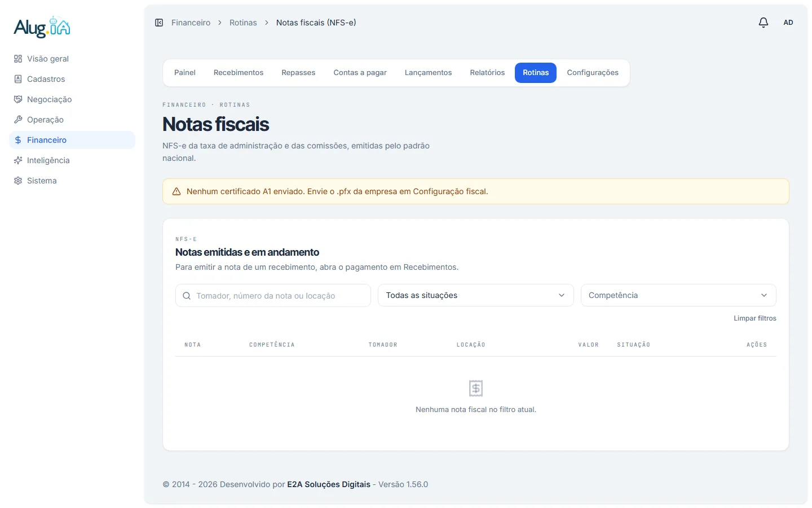Image resolution: width=812 pixels, height=508 pixels.
Task: Focus the Tomador search field
Action: (273, 295)
